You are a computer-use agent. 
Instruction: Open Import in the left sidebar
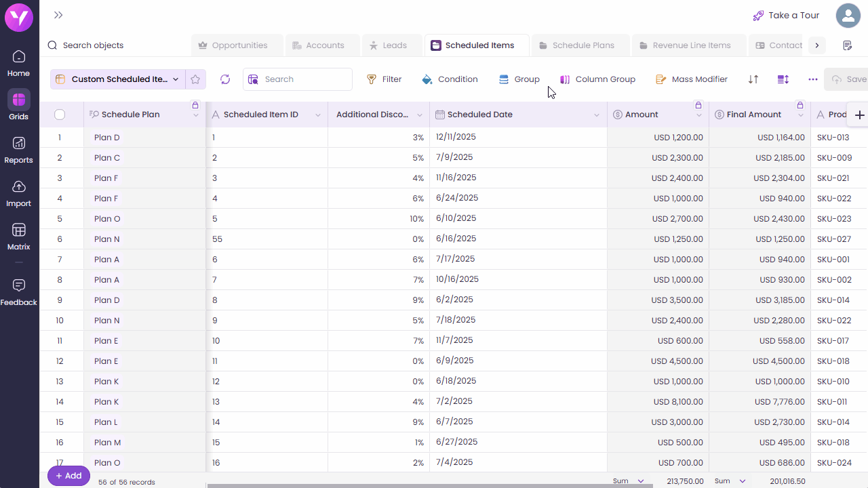[x=19, y=193]
